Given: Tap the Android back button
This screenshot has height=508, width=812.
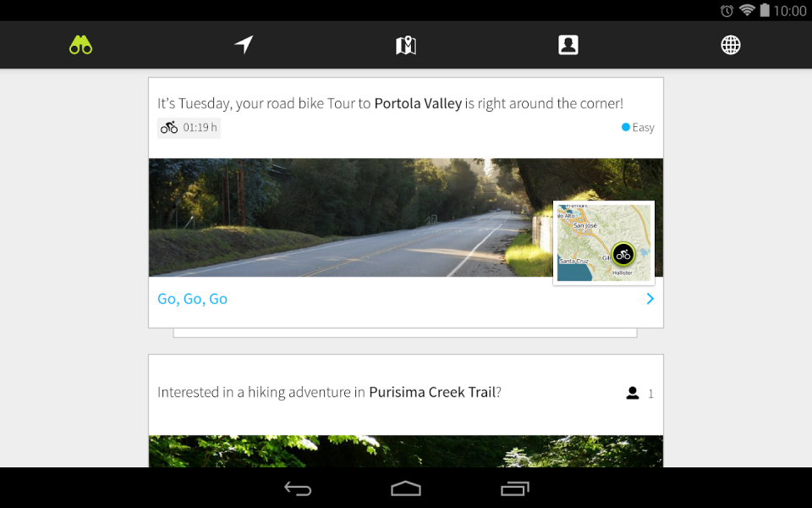Looking at the screenshot, I should click(298, 489).
